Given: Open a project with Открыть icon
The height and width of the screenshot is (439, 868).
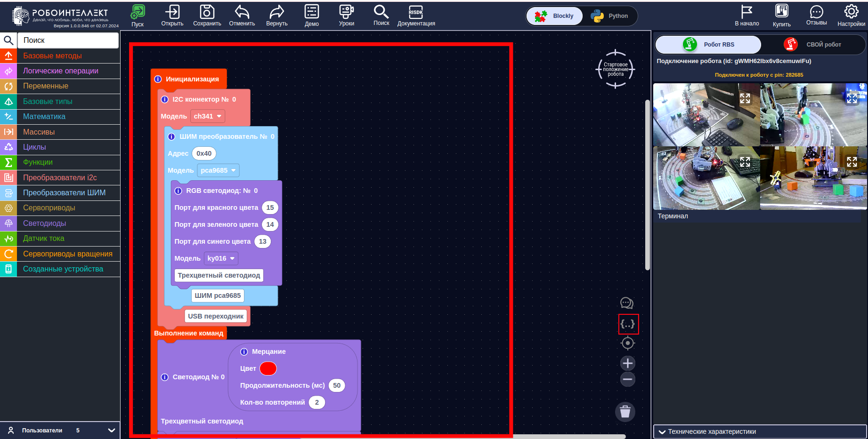Looking at the screenshot, I should click(x=172, y=12).
